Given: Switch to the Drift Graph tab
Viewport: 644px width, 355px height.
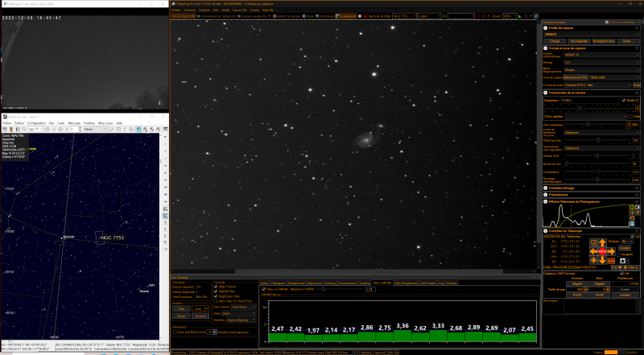Looking at the screenshot, I should coord(427,283).
